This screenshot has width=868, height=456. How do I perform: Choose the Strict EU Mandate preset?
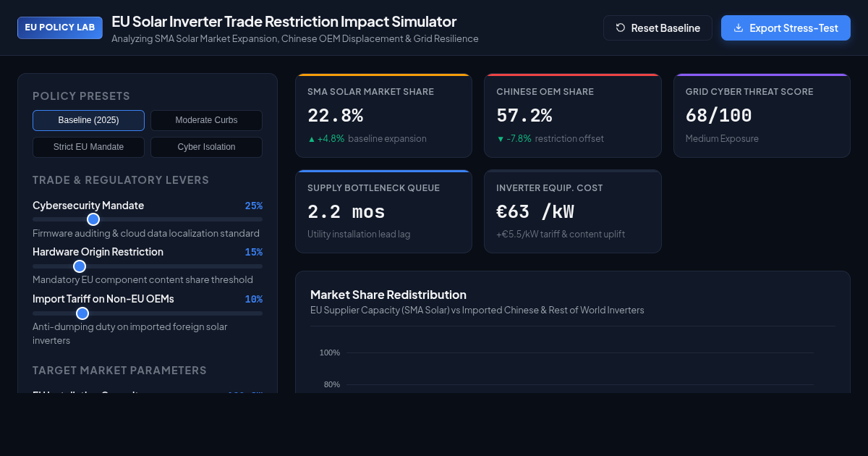pyautogui.click(x=88, y=147)
